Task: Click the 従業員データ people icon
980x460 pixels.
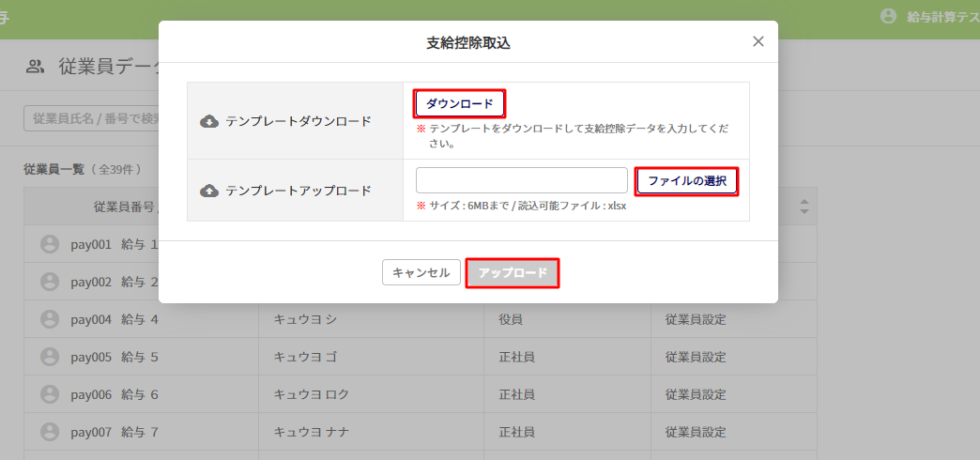Action: [35, 67]
